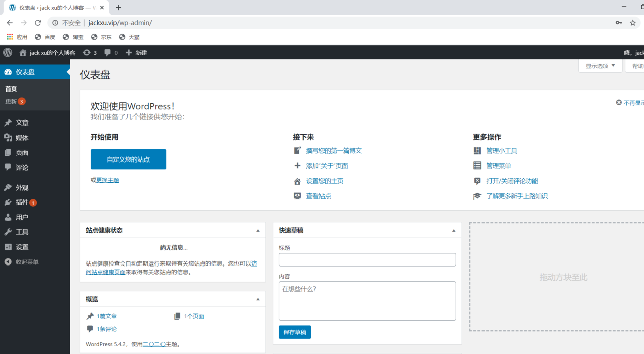
Task: Open the comments bubble icon in admin bar
Action: pyautogui.click(x=108, y=52)
